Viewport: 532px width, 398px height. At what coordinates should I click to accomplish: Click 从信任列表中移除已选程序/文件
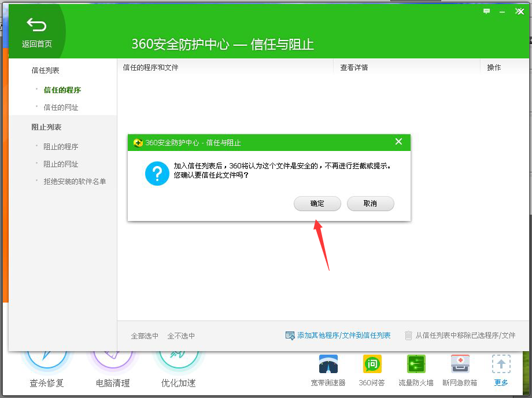click(465, 335)
